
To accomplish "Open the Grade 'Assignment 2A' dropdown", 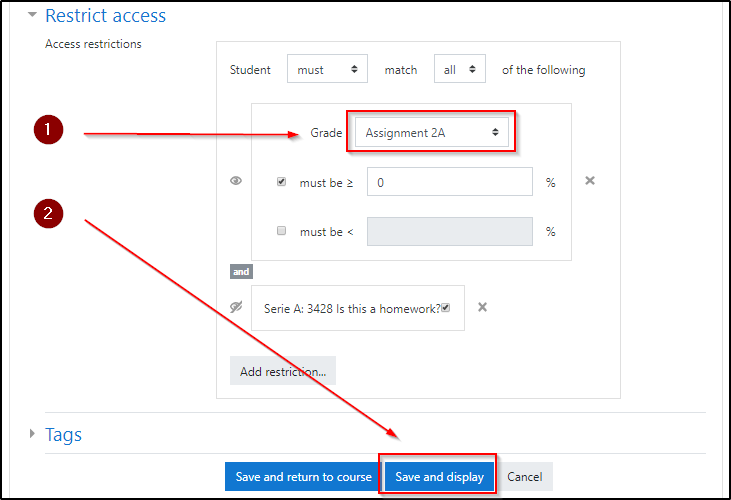I will click(x=431, y=132).
